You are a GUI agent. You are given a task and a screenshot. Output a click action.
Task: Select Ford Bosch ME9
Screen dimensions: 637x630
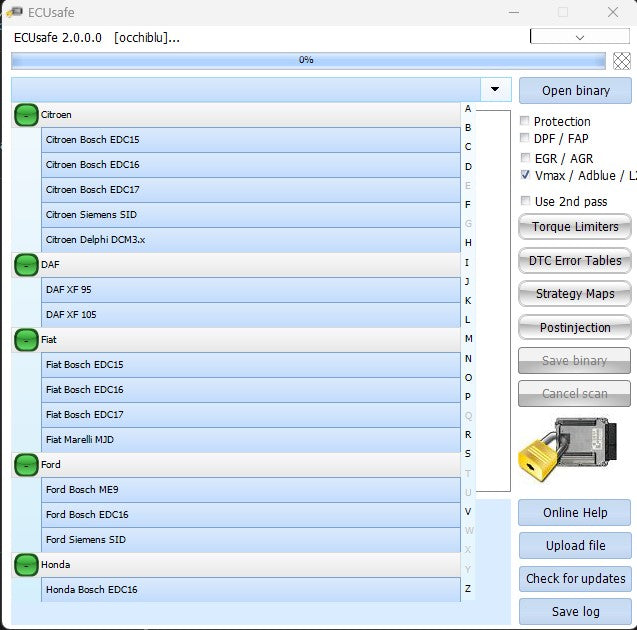[251, 490]
